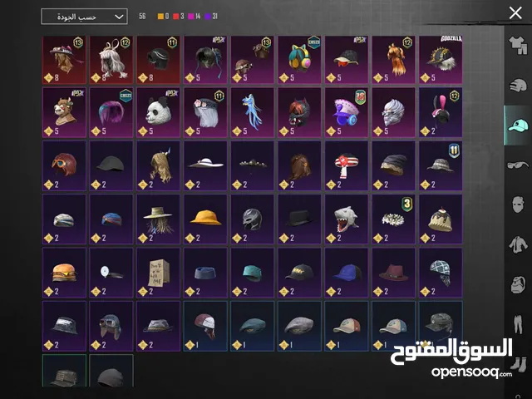Select the black top hat
Screen dimensions: 532x399
pos(299,219)
